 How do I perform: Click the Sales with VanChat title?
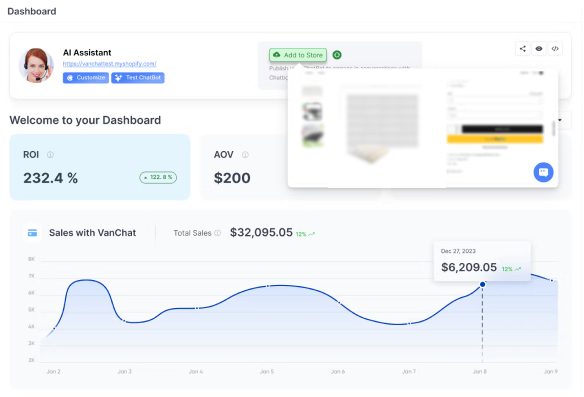(92, 233)
